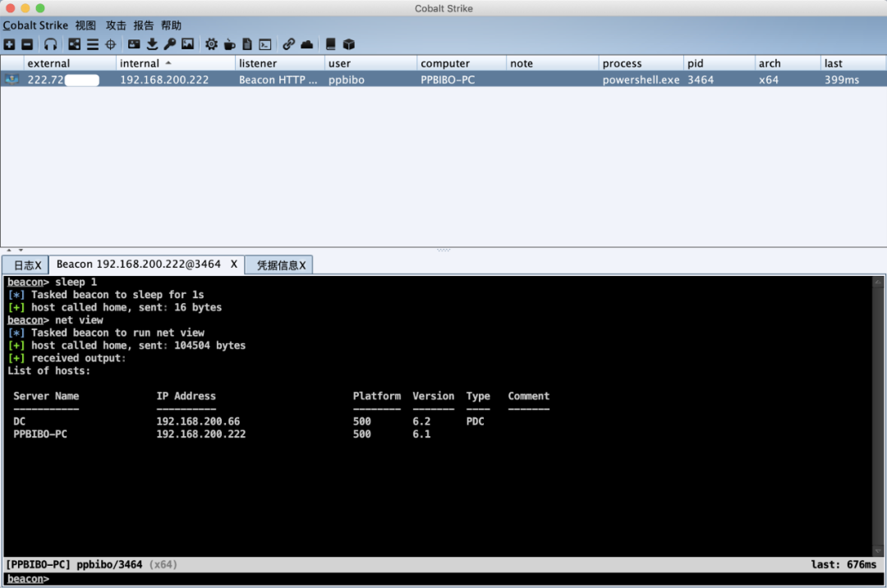Sort sessions by the user column header
This screenshot has width=887, height=588.
(x=370, y=63)
